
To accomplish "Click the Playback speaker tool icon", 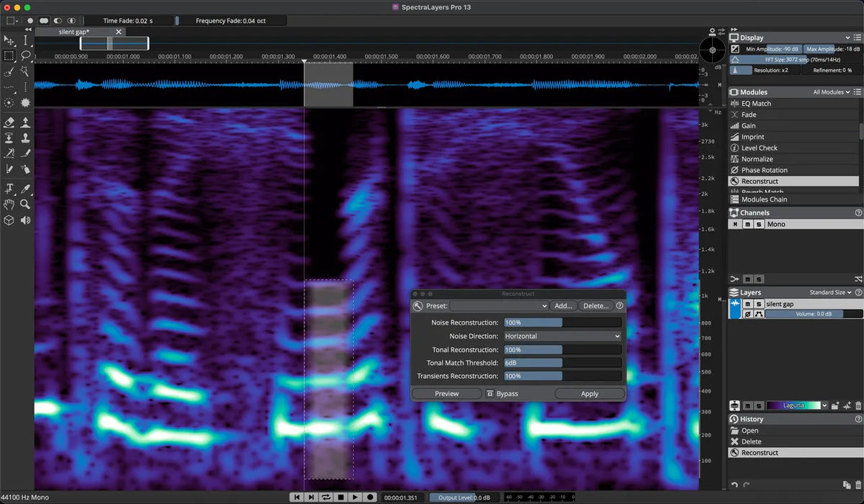I will coord(25,220).
